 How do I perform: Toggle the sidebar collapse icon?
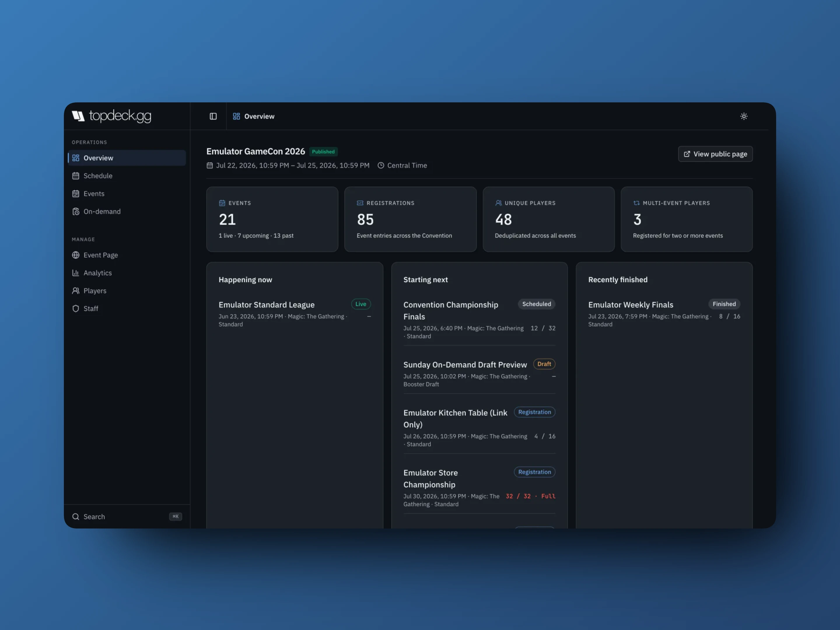213,116
